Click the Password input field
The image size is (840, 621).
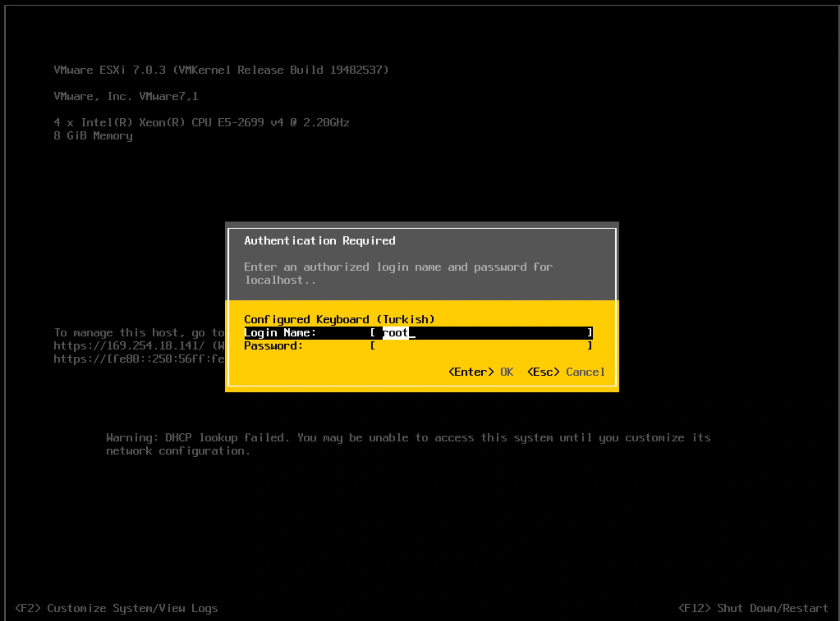point(480,346)
